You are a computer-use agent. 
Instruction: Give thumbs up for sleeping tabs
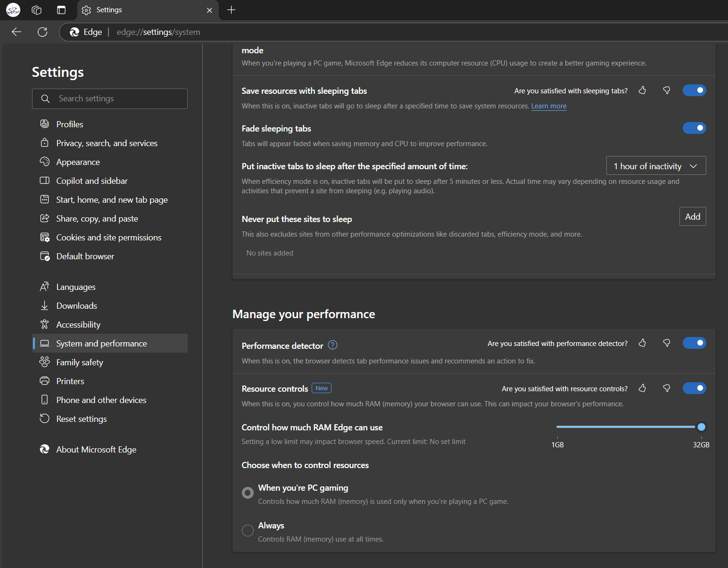[x=642, y=90]
